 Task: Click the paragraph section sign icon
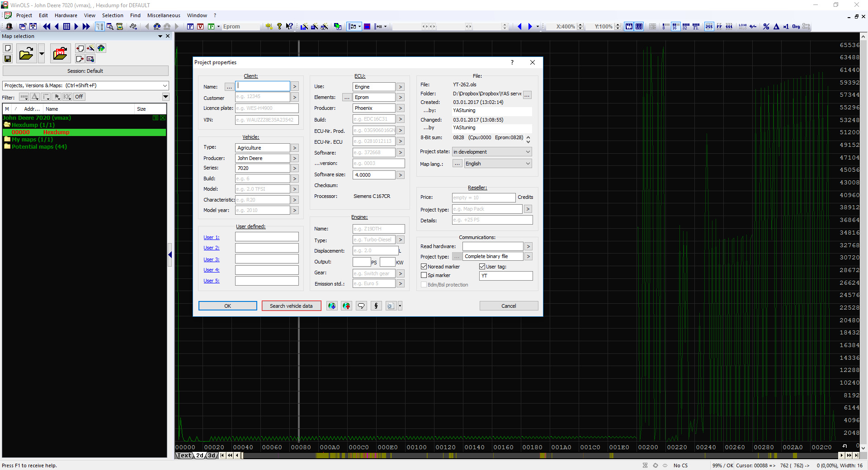click(376, 306)
